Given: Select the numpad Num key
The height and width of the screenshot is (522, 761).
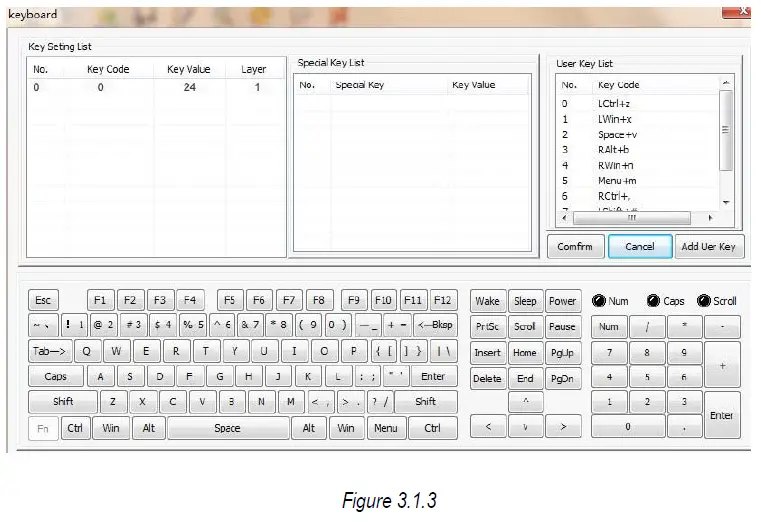Looking at the screenshot, I should 609,327.
